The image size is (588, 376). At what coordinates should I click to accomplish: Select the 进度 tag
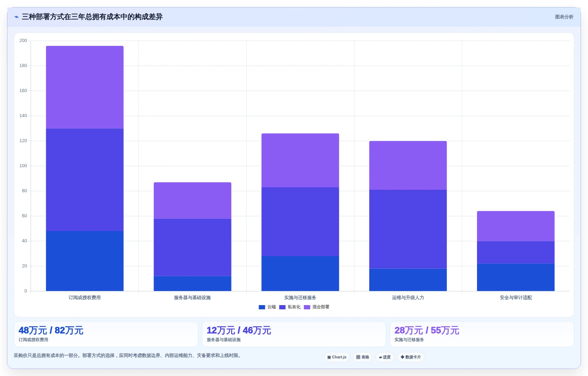(x=385, y=357)
